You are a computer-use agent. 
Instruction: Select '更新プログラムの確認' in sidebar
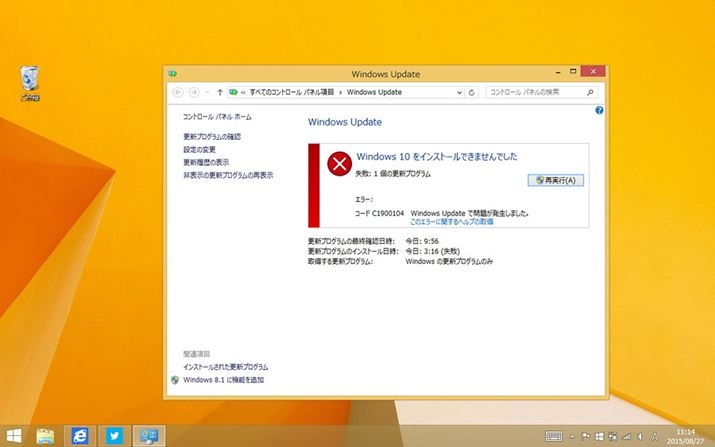[x=212, y=136]
